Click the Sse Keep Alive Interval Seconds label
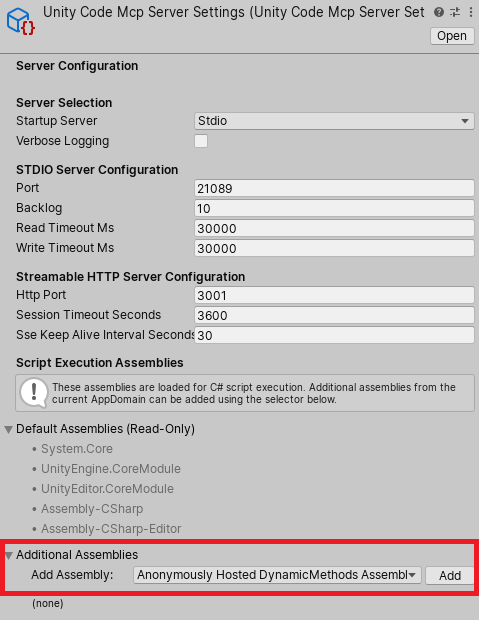The height and width of the screenshot is (620, 479). (105, 335)
